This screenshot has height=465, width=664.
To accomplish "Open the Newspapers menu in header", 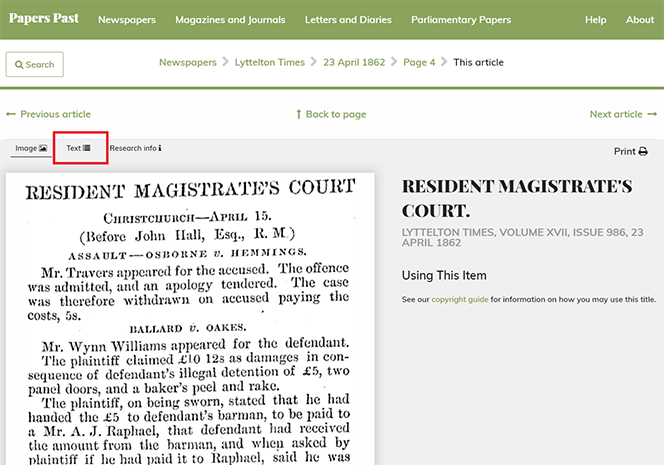I will point(127,20).
